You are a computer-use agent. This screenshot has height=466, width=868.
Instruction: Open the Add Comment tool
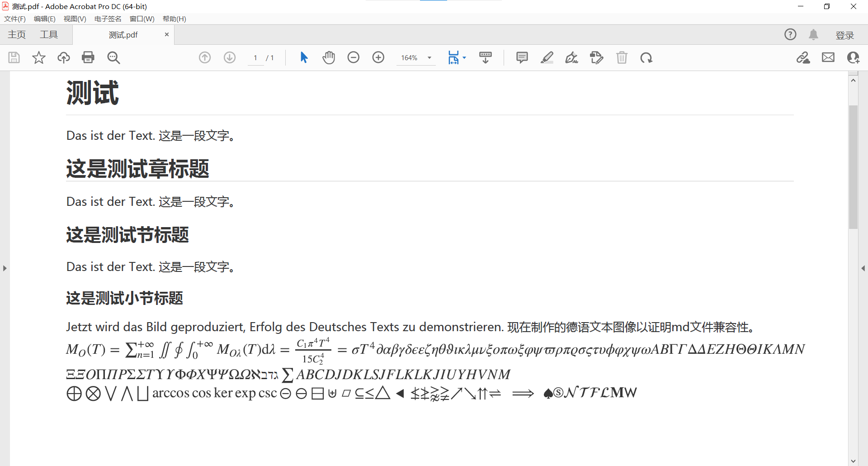click(522, 57)
